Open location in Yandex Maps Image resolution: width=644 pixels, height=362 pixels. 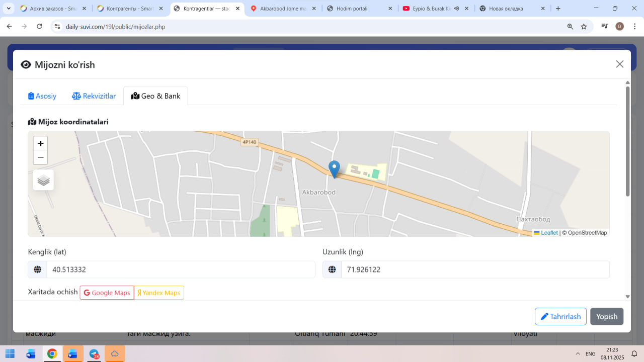pyautogui.click(x=159, y=293)
